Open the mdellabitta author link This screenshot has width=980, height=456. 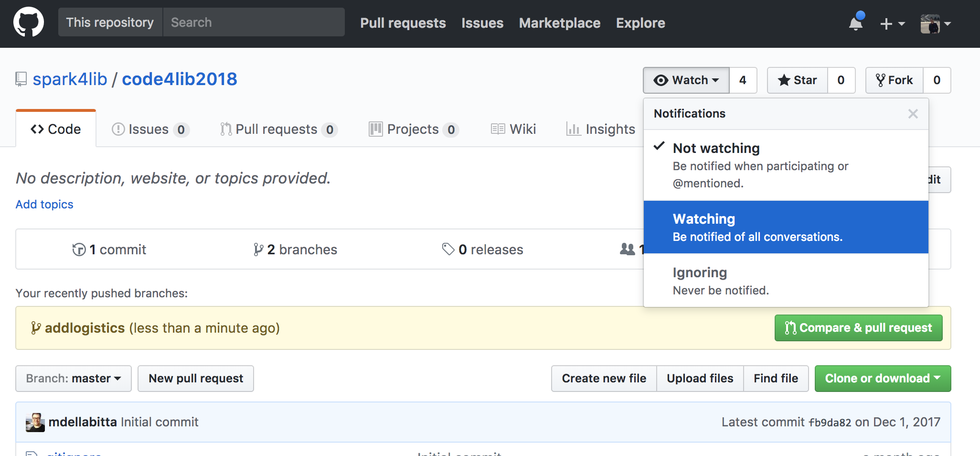tap(83, 422)
